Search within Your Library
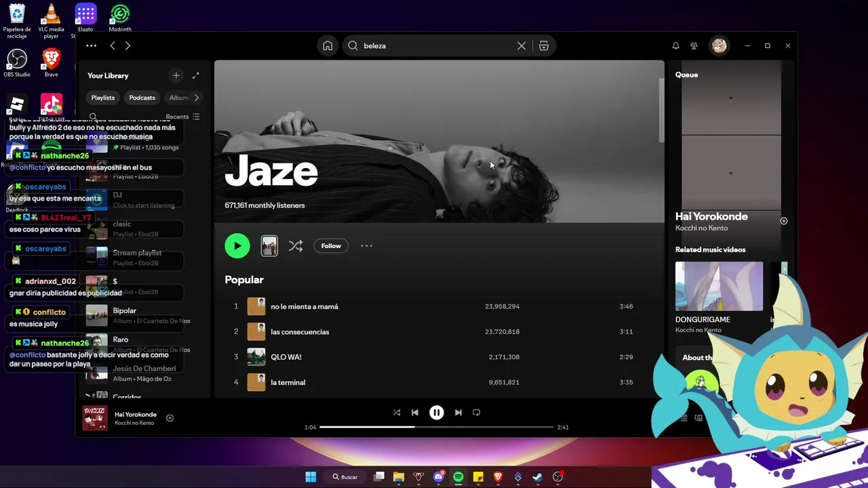 (x=94, y=117)
